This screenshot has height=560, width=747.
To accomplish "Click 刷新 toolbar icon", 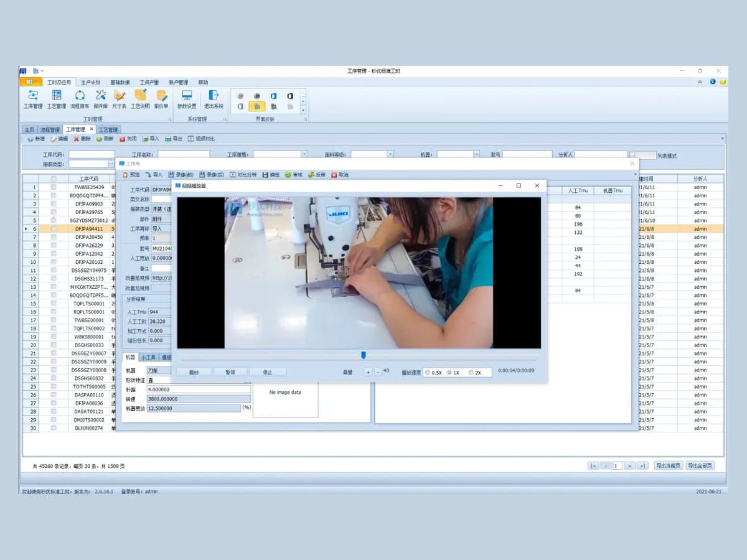I will point(105,139).
